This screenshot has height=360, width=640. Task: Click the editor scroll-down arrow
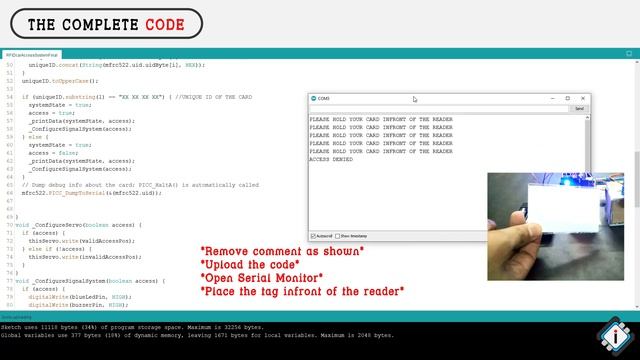637,307
